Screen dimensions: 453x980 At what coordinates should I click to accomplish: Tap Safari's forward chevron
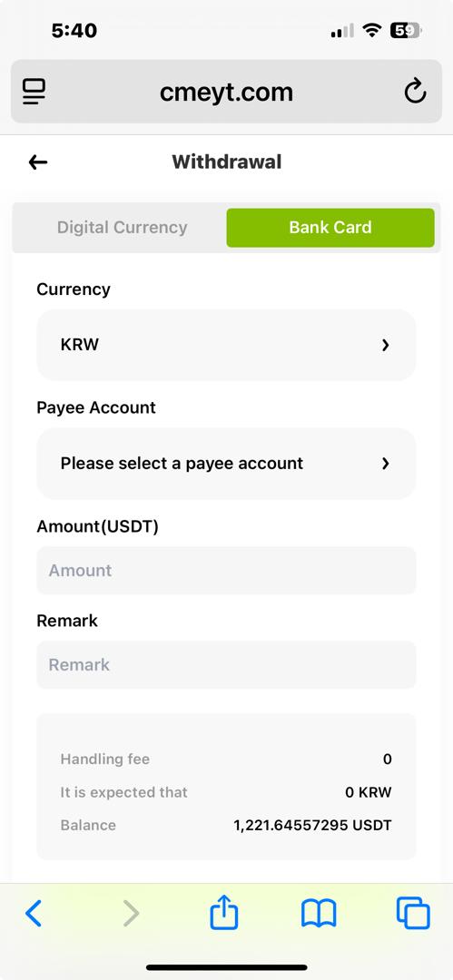click(131, 914)
